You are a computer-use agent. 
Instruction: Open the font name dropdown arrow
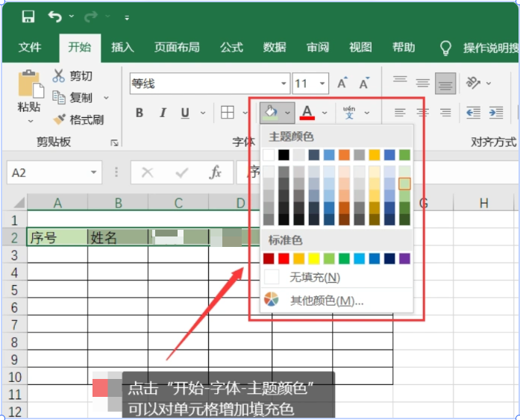[x=284, y=84]
